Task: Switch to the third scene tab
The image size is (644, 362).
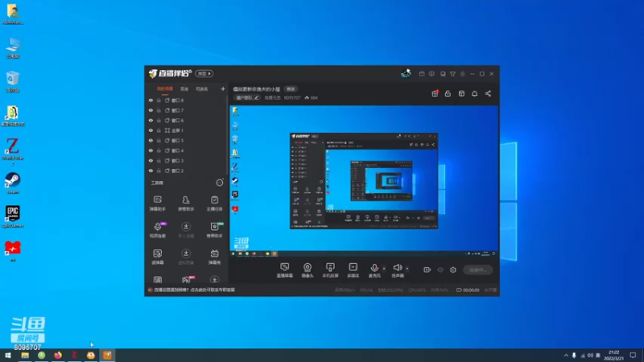Action: [x=202, y=88]
